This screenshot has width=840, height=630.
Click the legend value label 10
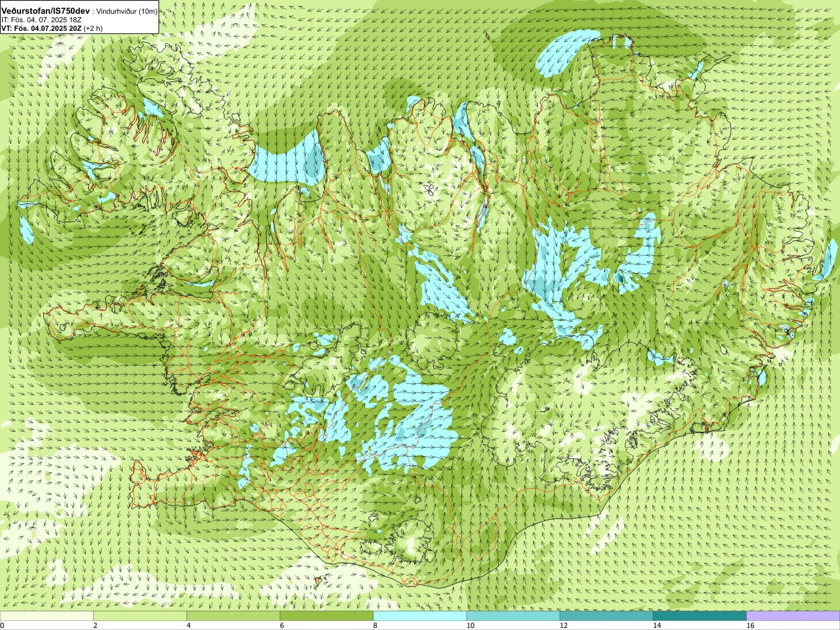(x=470, y=626)
